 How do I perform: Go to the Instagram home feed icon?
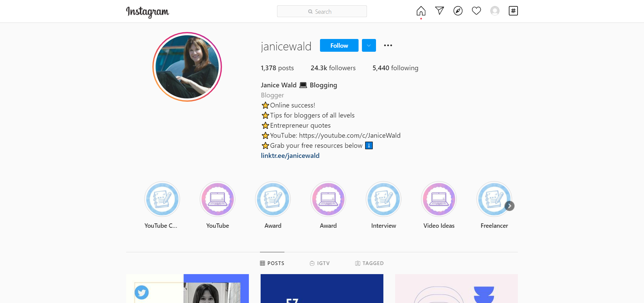(x=421, y=11)
